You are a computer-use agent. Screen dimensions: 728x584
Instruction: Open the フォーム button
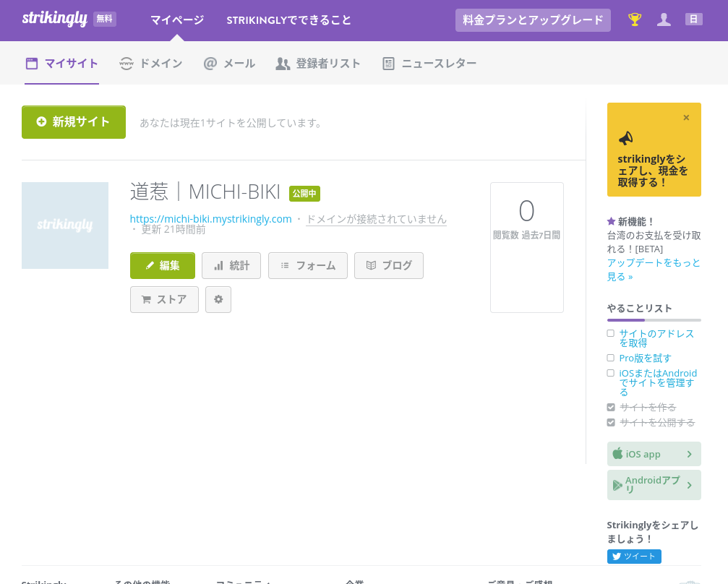308,265
